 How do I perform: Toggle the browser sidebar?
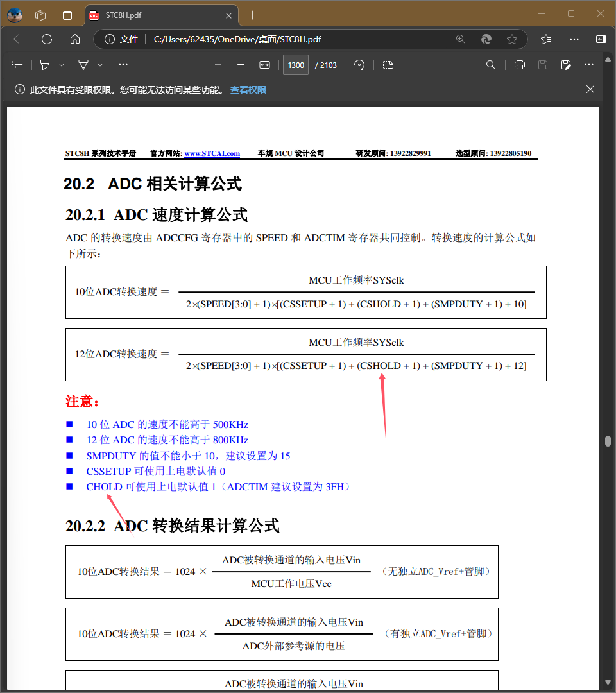(601, 39)
